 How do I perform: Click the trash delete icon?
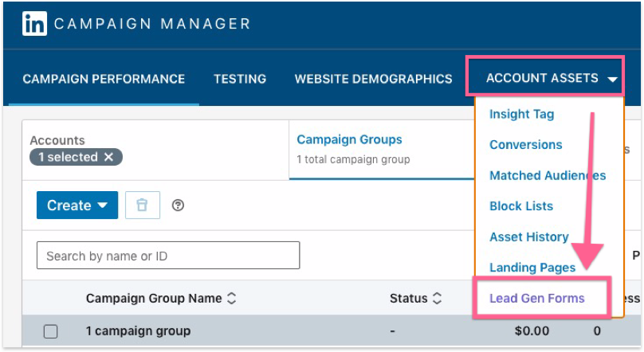point(143,205)
